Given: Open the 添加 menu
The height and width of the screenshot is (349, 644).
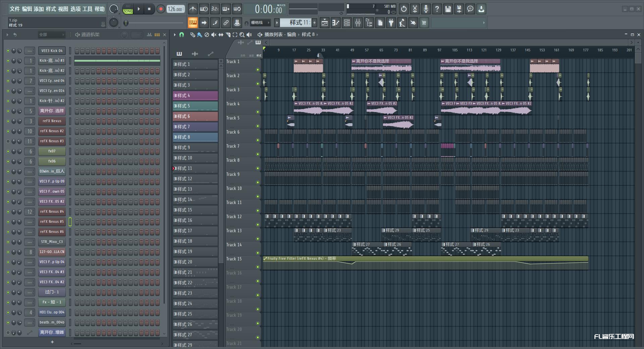Looking at the screenshot, I should coord(39,9).
